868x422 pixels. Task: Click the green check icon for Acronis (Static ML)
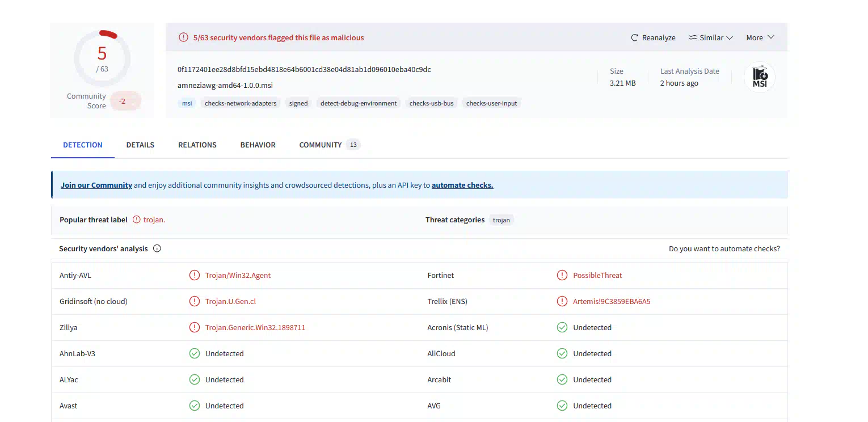pos(562,327)
